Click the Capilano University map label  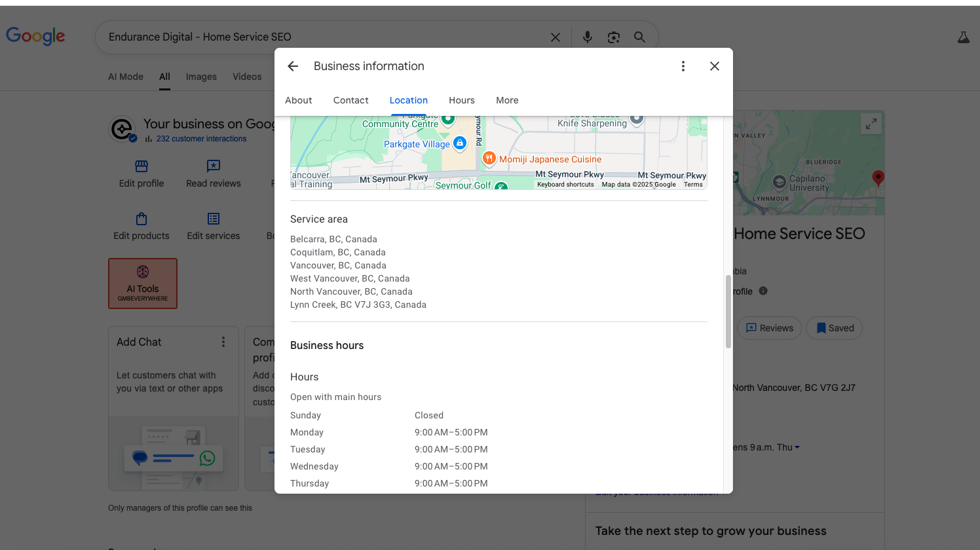coord(809,183)
